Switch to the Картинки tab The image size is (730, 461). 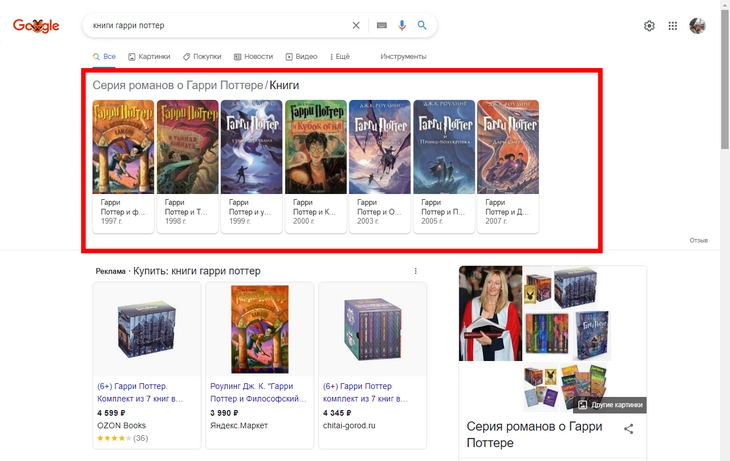point(149,57)
